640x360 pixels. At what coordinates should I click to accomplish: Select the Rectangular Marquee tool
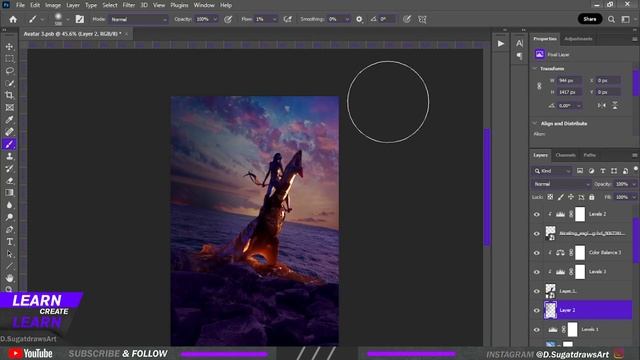pyautogui.click(x=9, y=59)
